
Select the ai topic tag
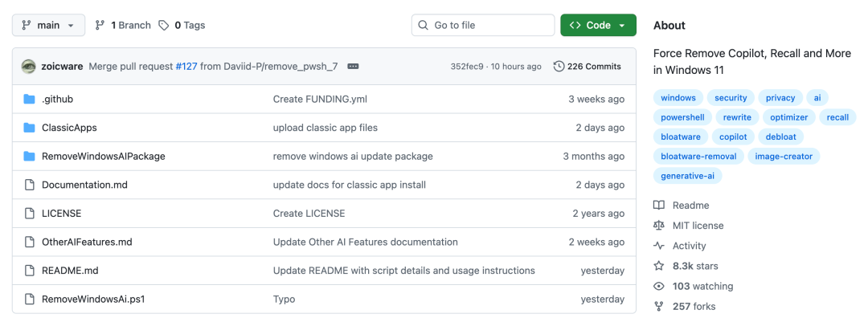click(x=817, y=98)
